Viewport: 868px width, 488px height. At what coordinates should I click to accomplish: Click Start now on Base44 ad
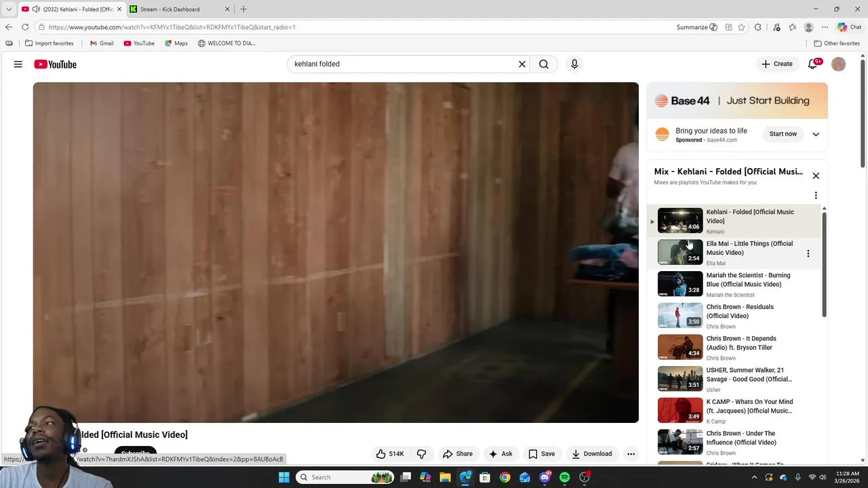[783, 134]
